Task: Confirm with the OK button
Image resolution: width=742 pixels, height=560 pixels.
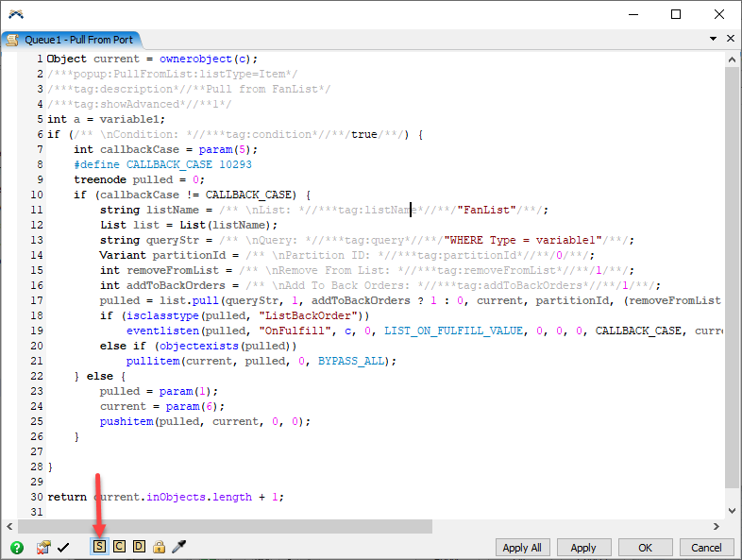Action: click(x=645, y=548)
